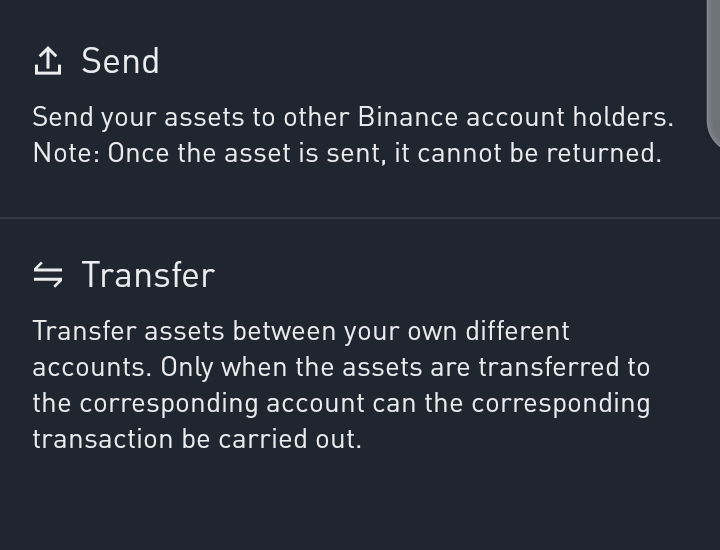The height and width of the screenshot is (550, 720).
Task: Open the Send option heading
Action: tap(120, 61)
